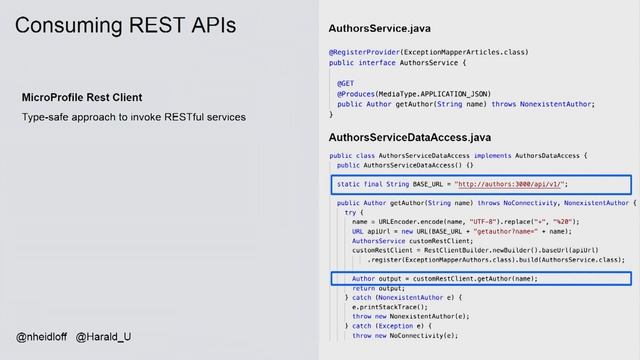Click the 'try {' line
The width and height of the screenshot is (640, 360).
tap(354, 213)
